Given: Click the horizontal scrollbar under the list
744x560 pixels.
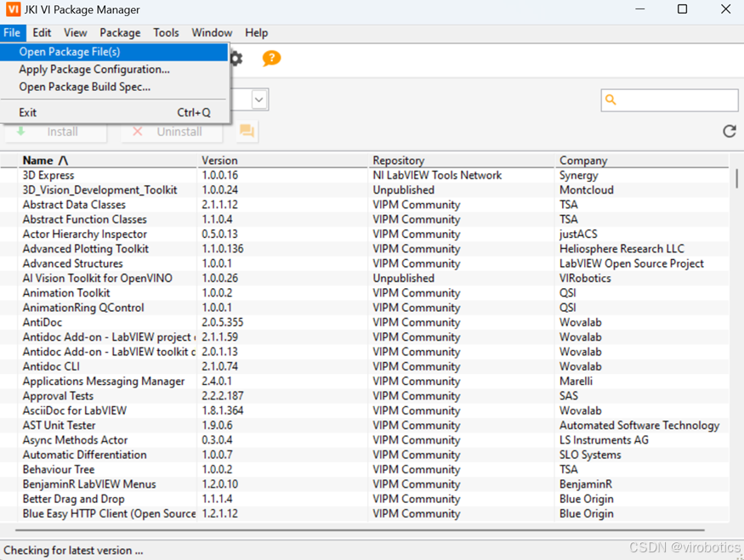Looking at the screenshot, I should (360, 530).
